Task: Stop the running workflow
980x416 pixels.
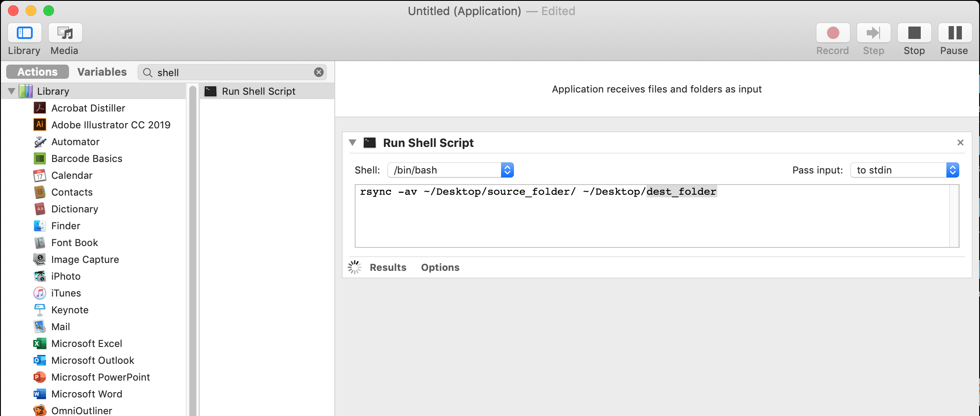Action: click(x=914, y=33)
